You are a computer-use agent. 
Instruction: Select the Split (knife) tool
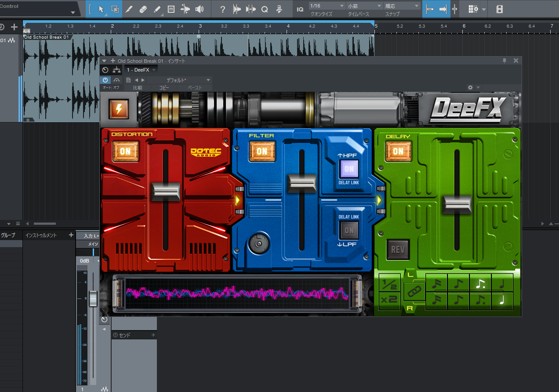(x=129, y=9)
